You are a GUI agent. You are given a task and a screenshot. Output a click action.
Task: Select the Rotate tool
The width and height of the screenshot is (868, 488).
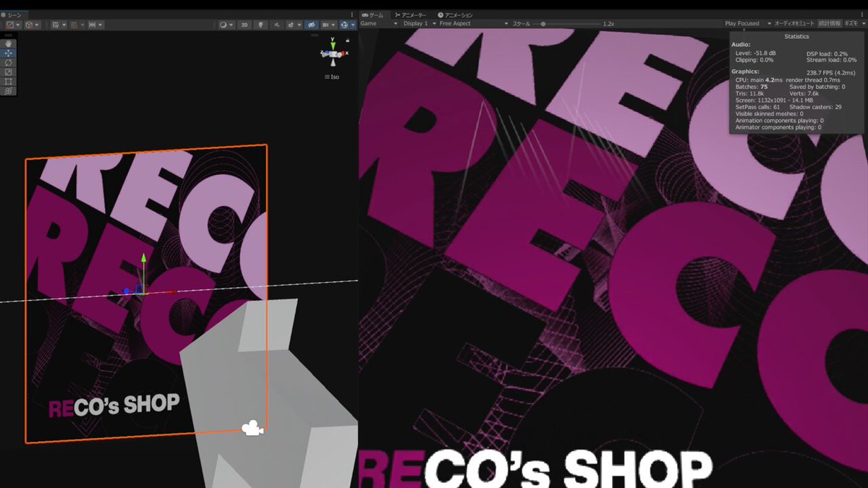click(x=9, y=62)
